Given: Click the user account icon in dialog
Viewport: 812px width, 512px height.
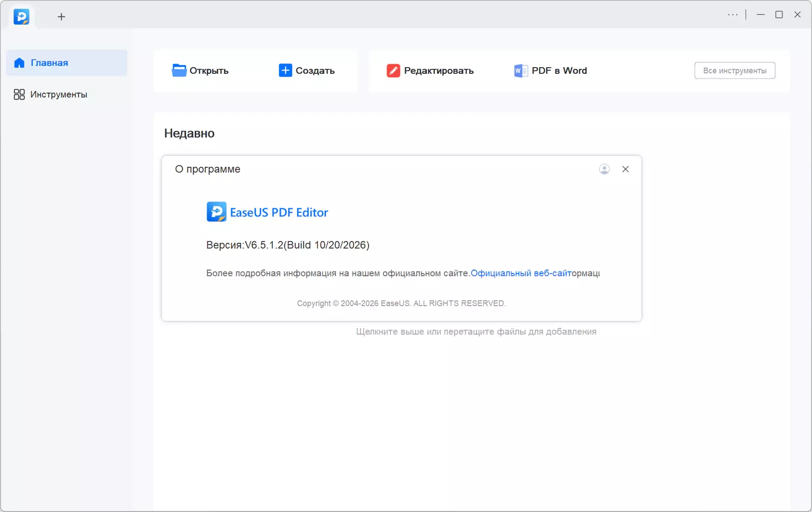Looking at the screenshot, I should pos(604,169).
